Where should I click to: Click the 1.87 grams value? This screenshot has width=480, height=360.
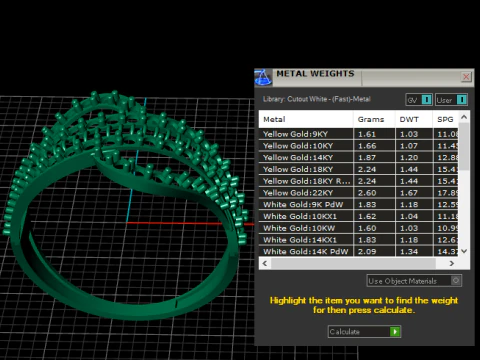[367, 158]
